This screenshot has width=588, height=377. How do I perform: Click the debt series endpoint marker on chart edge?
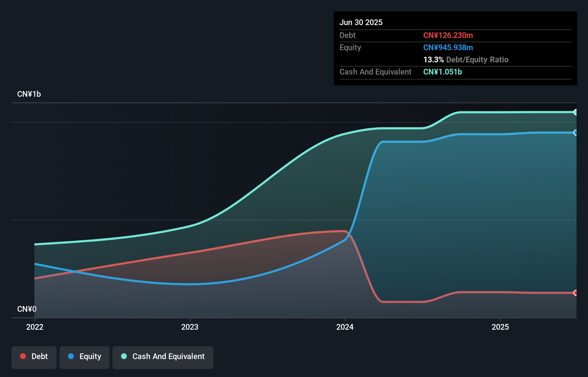(576, 293)
